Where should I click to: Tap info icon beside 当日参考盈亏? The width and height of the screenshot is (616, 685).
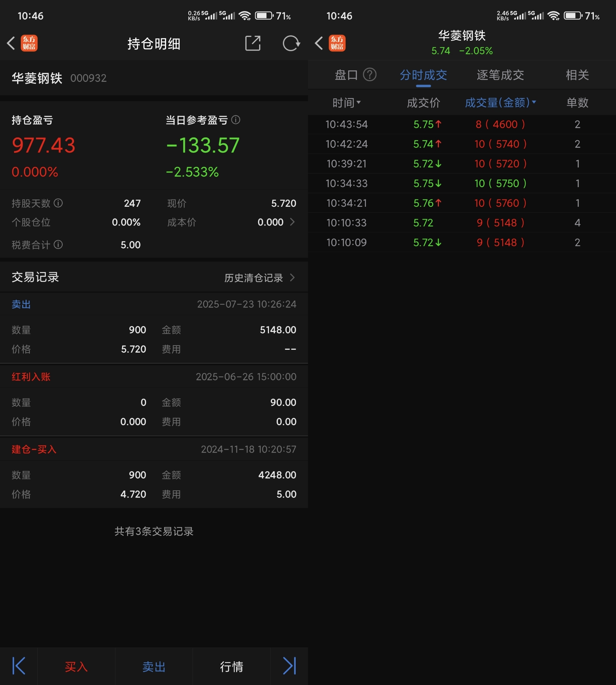(x=236, y=120)
